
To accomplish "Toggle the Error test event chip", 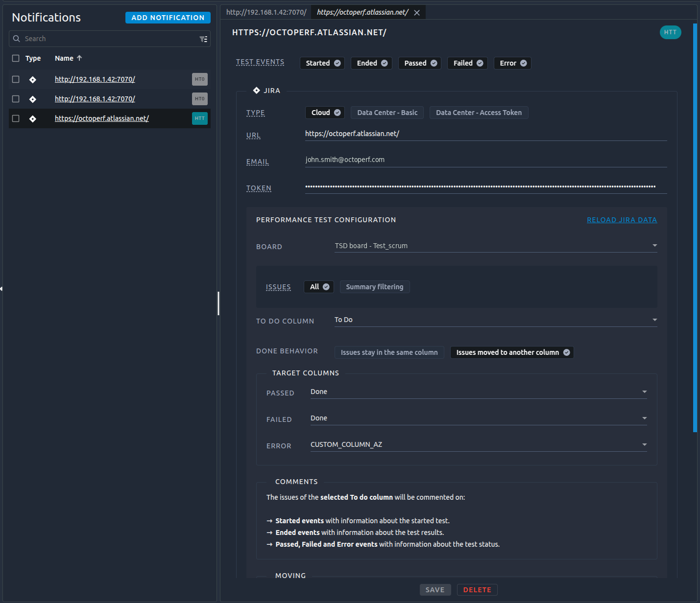I will (512, 63).
